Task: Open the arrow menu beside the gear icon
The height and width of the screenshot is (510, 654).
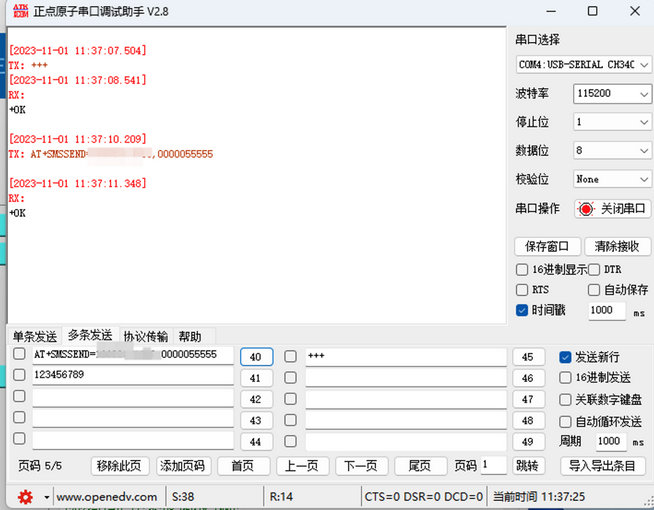Action: coord(46,497)
